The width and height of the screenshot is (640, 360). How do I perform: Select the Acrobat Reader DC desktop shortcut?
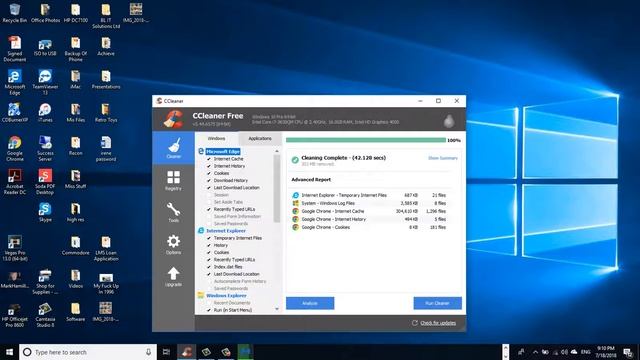click(x=15, y=182)
